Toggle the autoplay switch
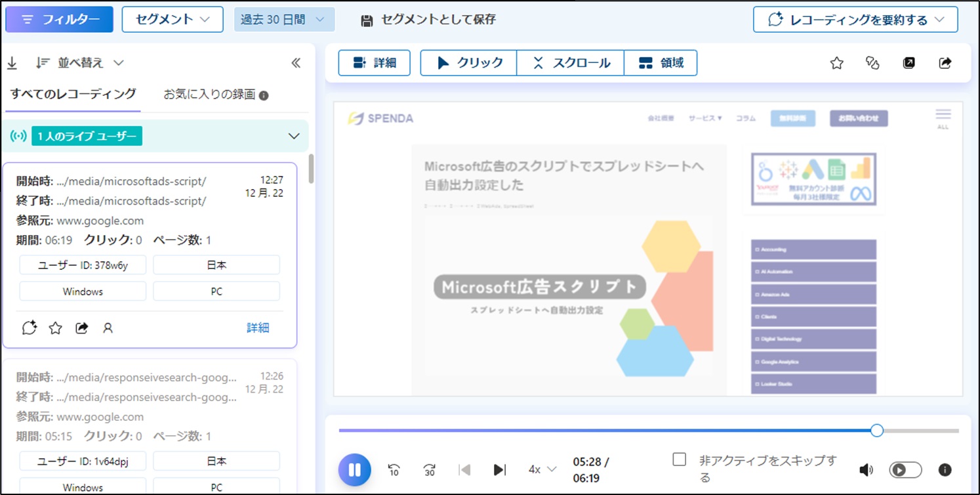The width and height of the screenshot is (980, 495). coord(905,469)
